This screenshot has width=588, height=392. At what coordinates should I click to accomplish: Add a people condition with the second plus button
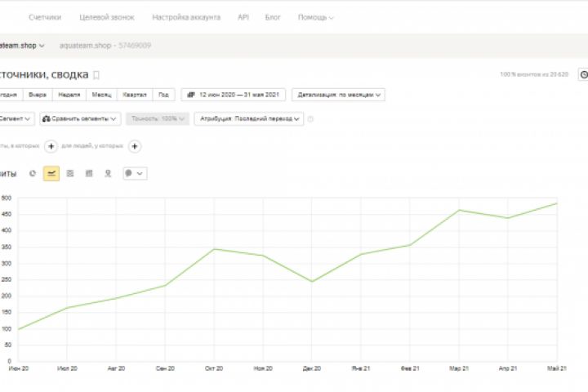(135, 146)
